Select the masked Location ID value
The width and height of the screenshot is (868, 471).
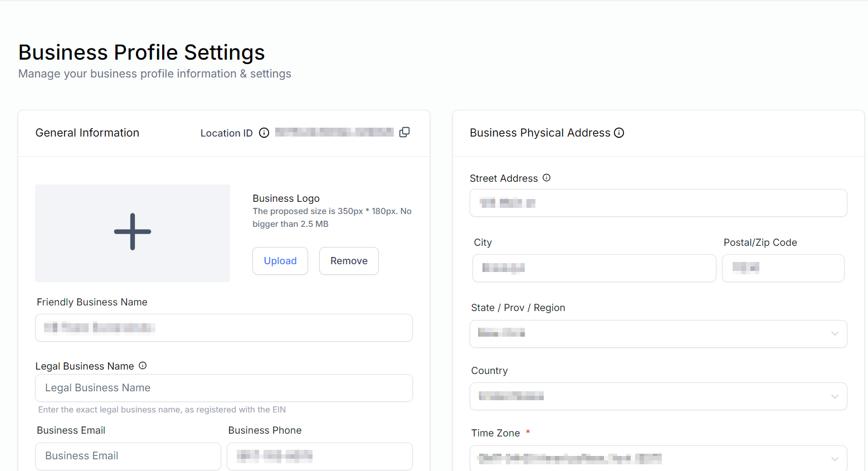(x=334, y=132)
